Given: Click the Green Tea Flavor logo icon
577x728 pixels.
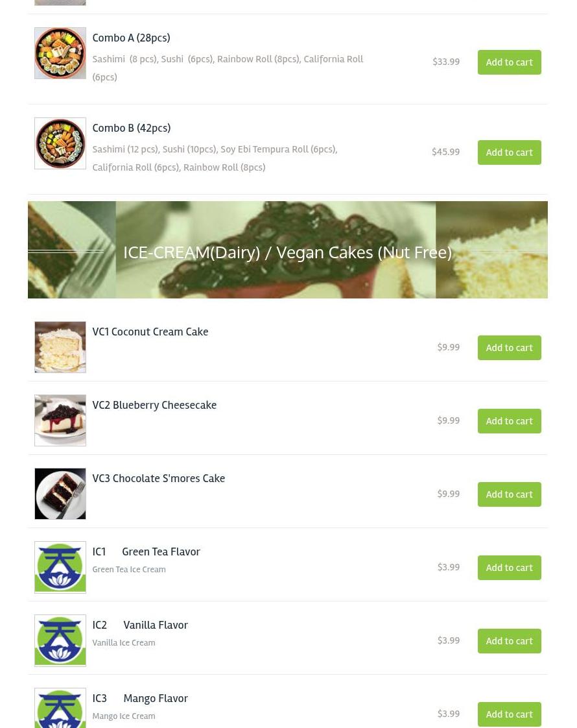Looking at the screenshot, I should click(60, 567).
